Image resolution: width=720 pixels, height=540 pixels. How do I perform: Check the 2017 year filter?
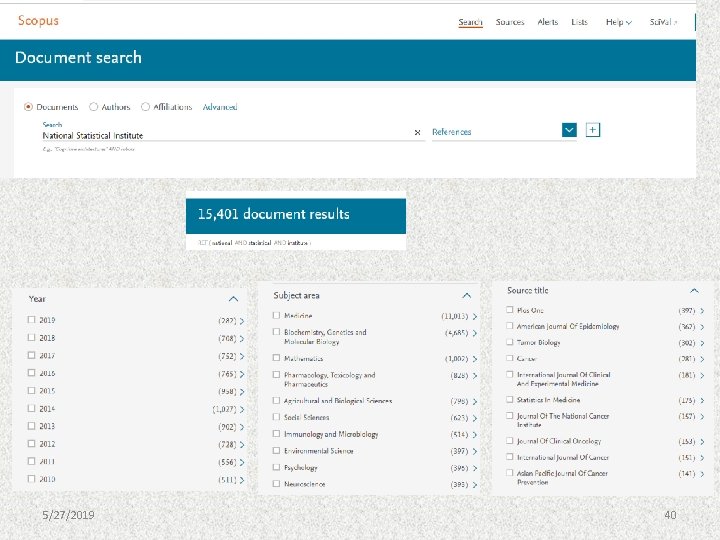31,355
